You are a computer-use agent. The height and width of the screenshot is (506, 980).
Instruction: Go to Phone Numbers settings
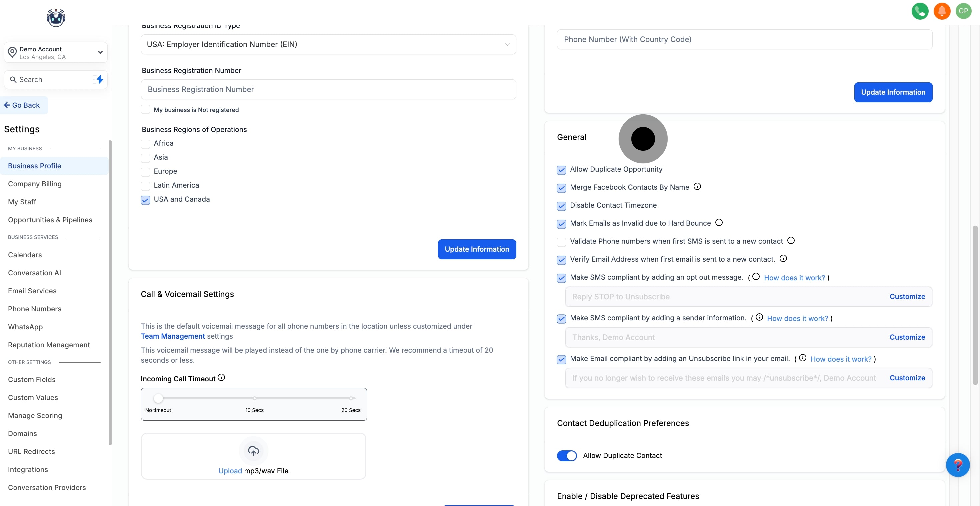pos(35,309)
